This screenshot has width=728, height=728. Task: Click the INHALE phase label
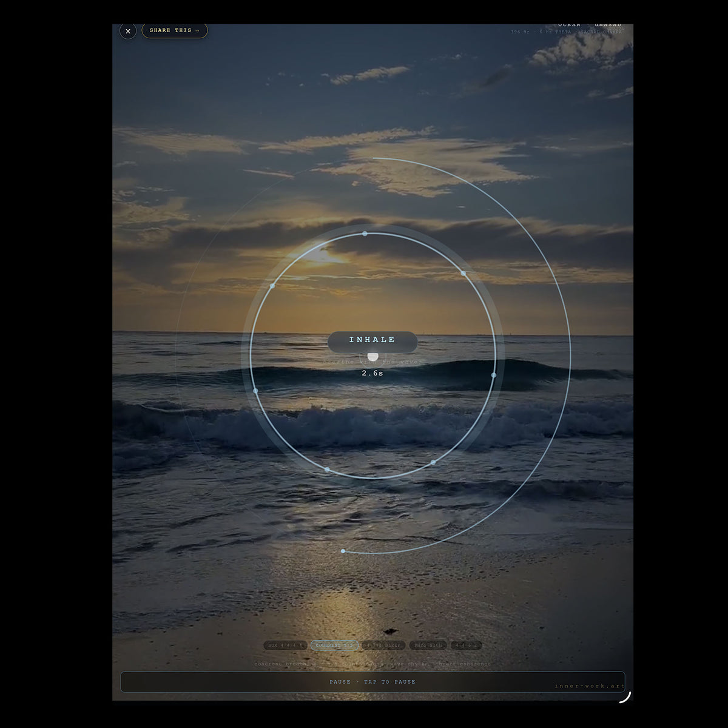point(372,340)
